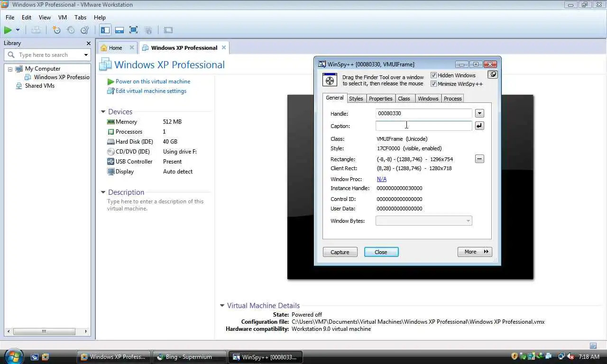Open the File menu
Screen dimensions: 607x364
point(10,18)
